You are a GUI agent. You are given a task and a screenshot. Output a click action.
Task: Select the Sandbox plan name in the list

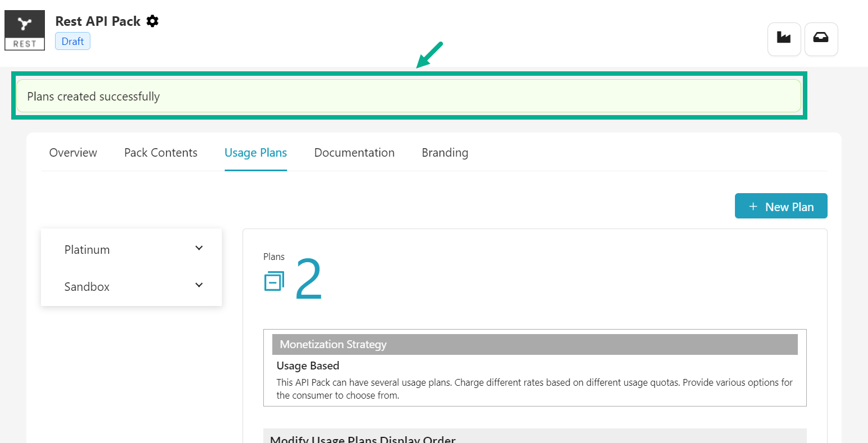tap(87, 287)
